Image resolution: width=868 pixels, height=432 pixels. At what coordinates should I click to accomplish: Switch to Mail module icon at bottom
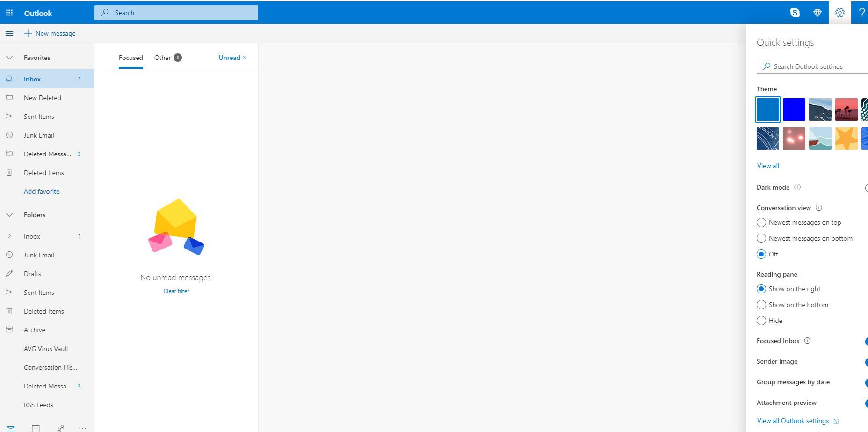tap(11, 428)
